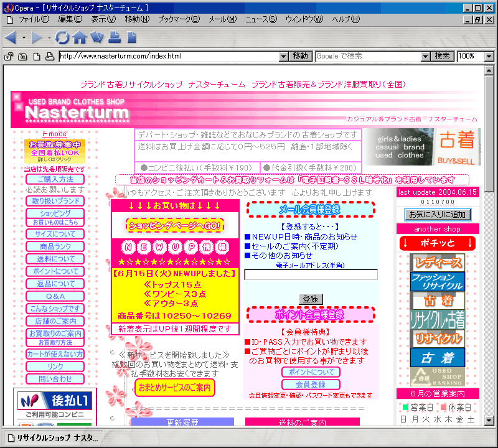Open the back history dropdown arrow

pos(24,38)
